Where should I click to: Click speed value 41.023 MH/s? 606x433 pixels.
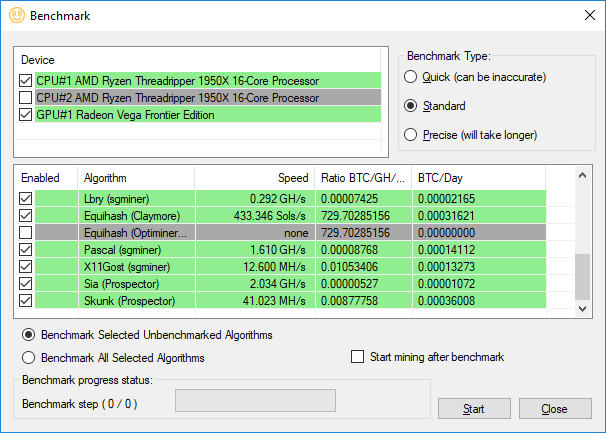(274, 301)
